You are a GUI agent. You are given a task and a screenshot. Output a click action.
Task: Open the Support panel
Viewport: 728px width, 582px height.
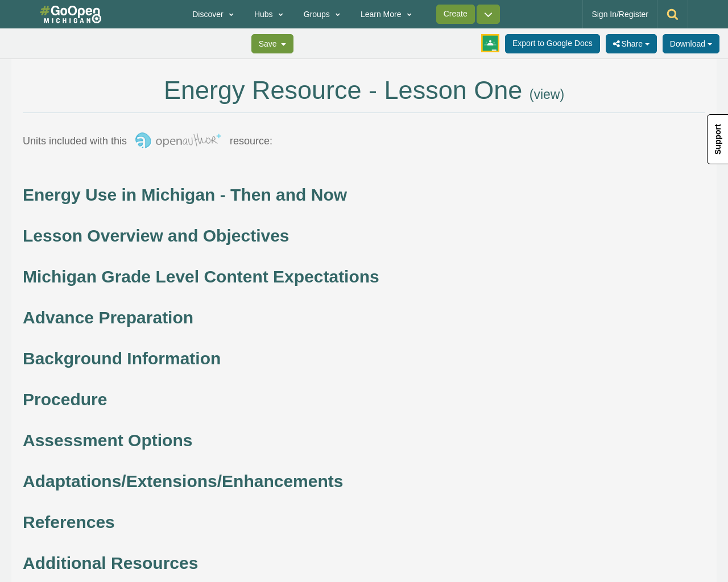pyautogui.click(x=717, y=139)
